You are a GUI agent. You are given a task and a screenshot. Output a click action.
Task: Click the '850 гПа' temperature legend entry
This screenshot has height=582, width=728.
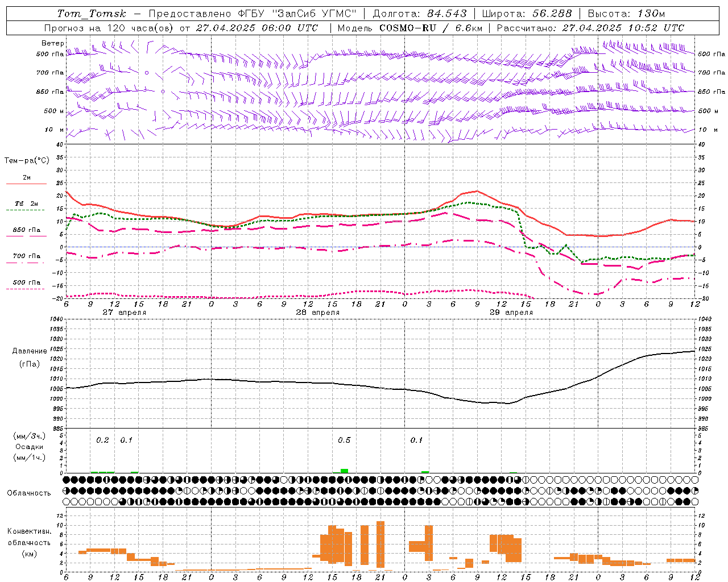coord(27,230)
